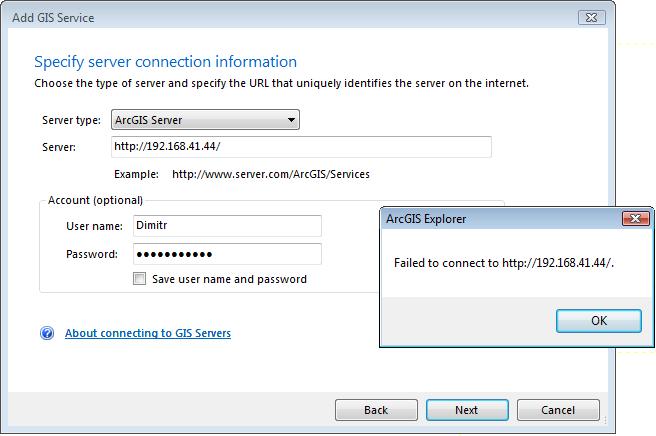The image size is (656, 436).
Task: Click the Next button
Action: [x=466, y=410]
